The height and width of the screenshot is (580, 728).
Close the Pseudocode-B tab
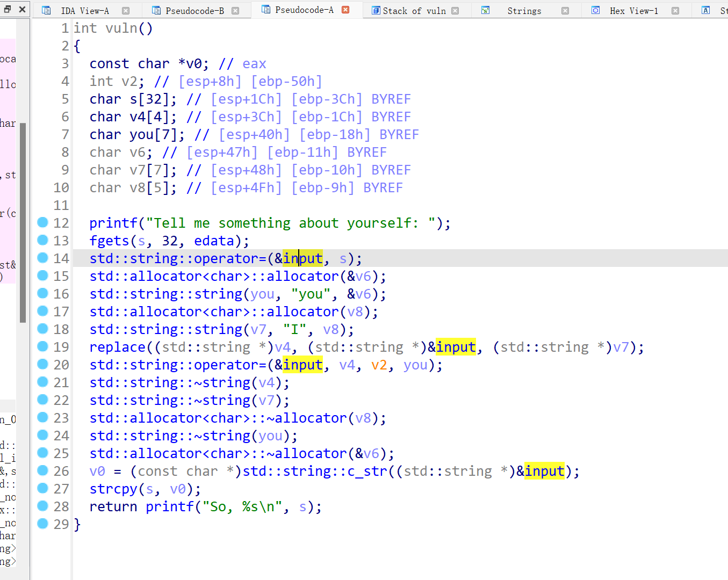pos(235,11)
